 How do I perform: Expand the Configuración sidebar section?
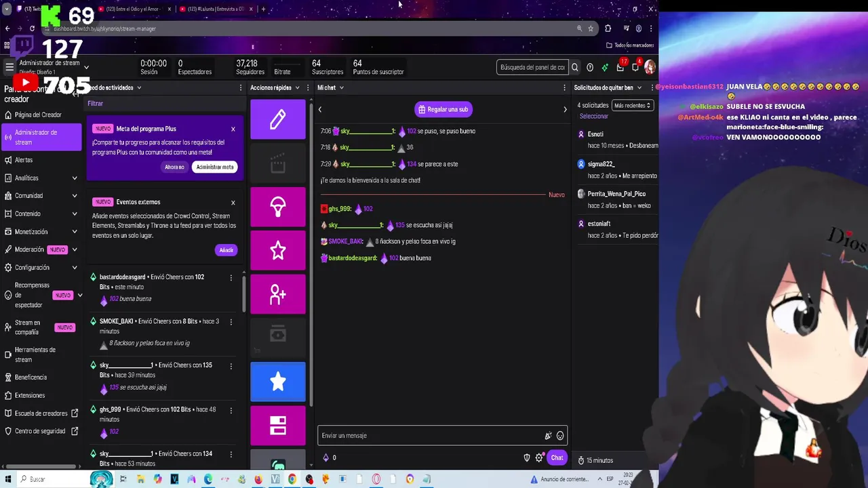click(75, 268)
